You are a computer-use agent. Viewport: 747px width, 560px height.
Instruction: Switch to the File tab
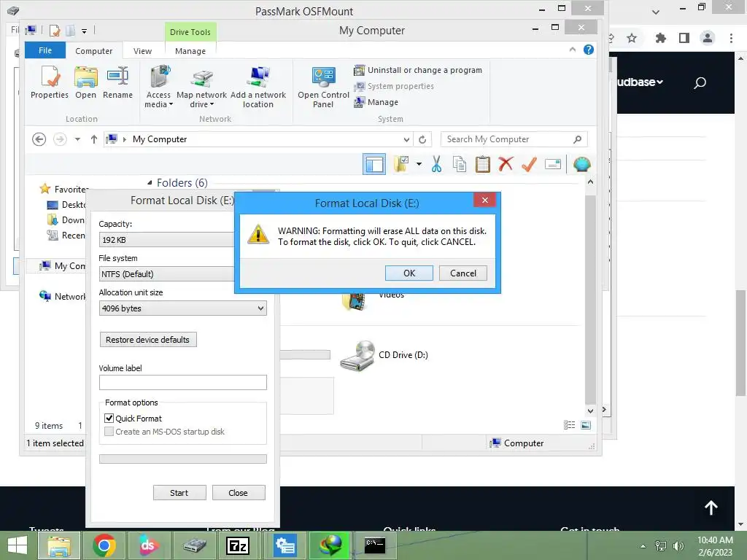point(45,50)
